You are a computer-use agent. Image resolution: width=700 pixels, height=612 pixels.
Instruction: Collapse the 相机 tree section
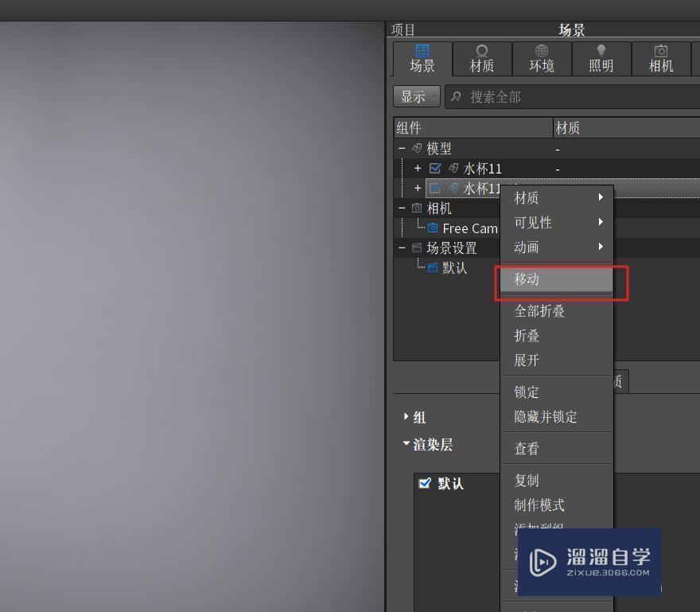401,208
